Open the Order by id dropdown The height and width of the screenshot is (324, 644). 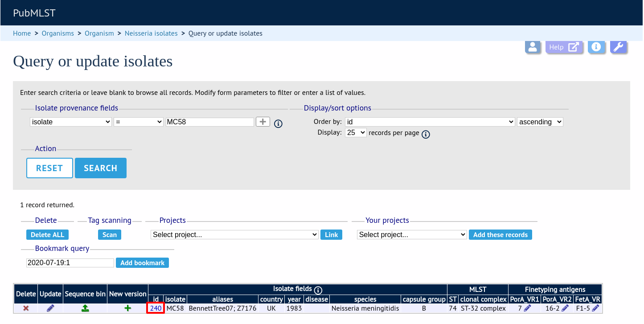pos(430,122)
